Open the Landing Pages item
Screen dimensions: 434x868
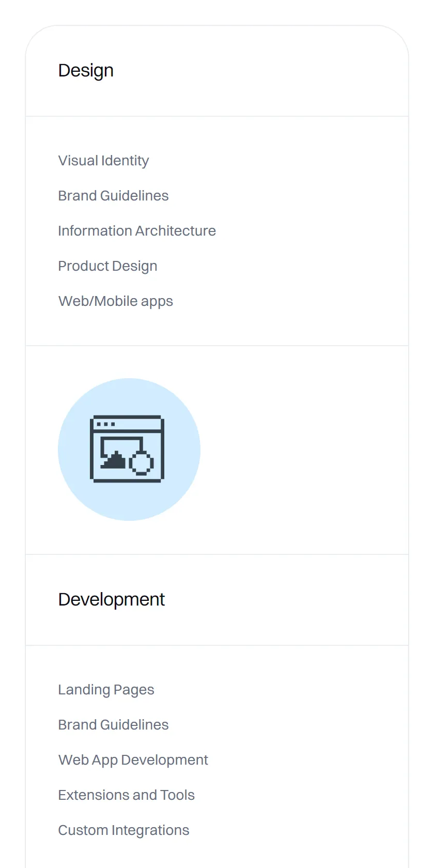pyautogui.click(x=106, y=690)
